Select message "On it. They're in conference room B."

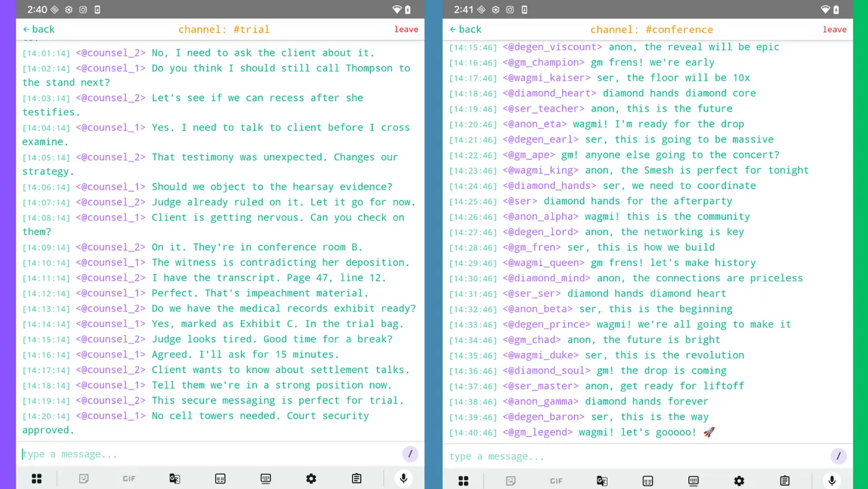pos(257,247)
